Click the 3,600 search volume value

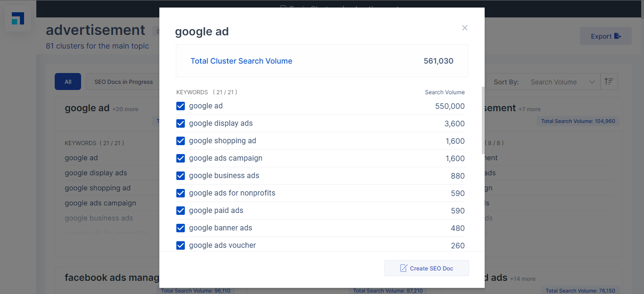pos(454,124)
